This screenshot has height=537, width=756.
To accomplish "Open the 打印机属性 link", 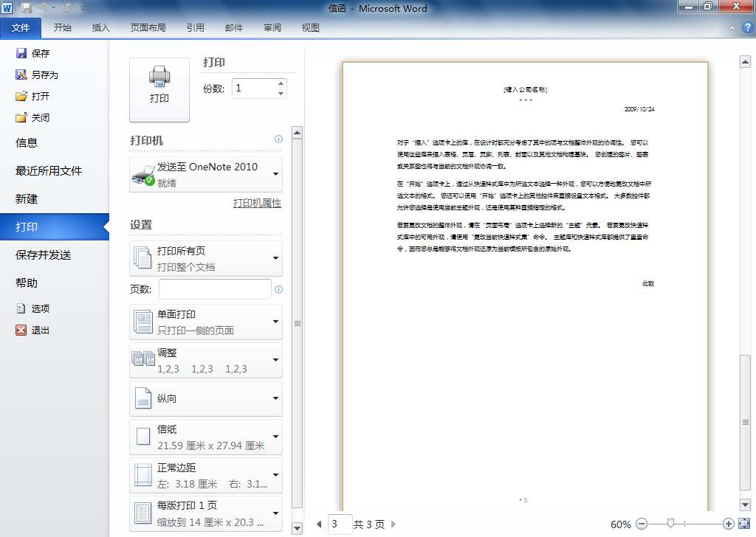I will point(257,204).
